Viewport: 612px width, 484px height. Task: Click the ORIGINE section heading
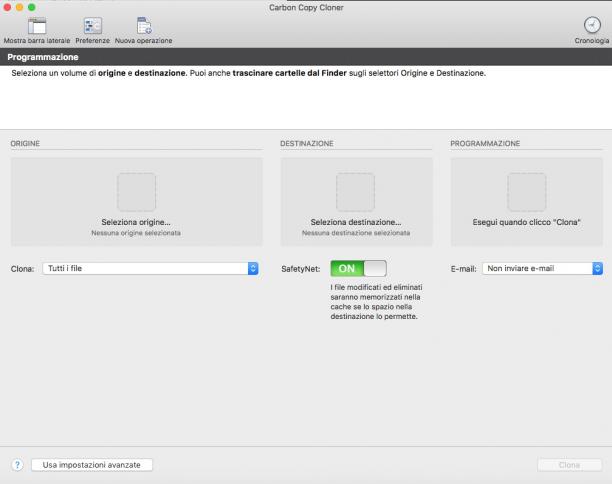tap(25, 144)
